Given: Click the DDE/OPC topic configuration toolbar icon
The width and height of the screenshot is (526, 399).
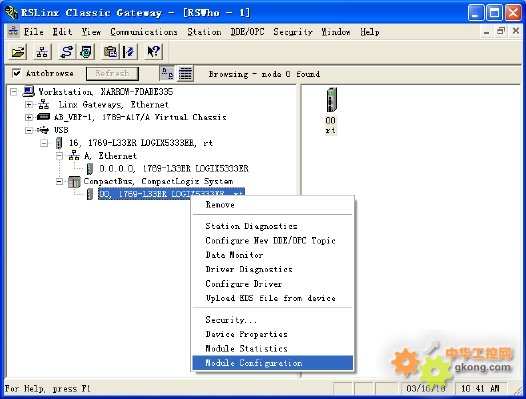Looking at the screenshot, I should coord(129,52).
